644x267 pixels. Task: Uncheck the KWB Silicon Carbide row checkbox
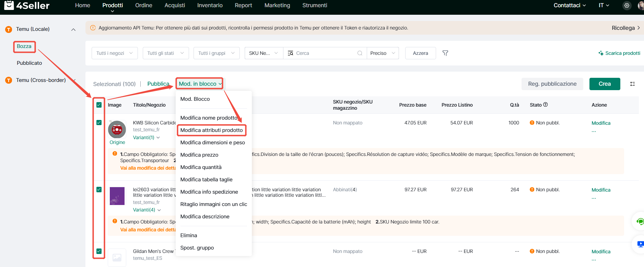coord(99,123)
